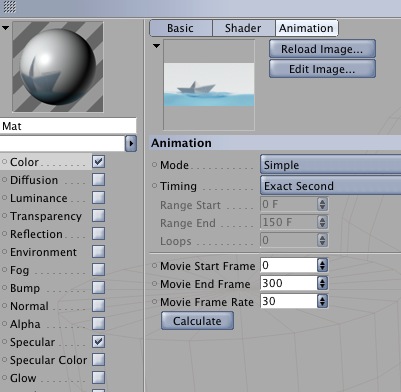Click the Movie End Frame stepper arrows
This screenshot has height=392, width=401.
[322, 283]
